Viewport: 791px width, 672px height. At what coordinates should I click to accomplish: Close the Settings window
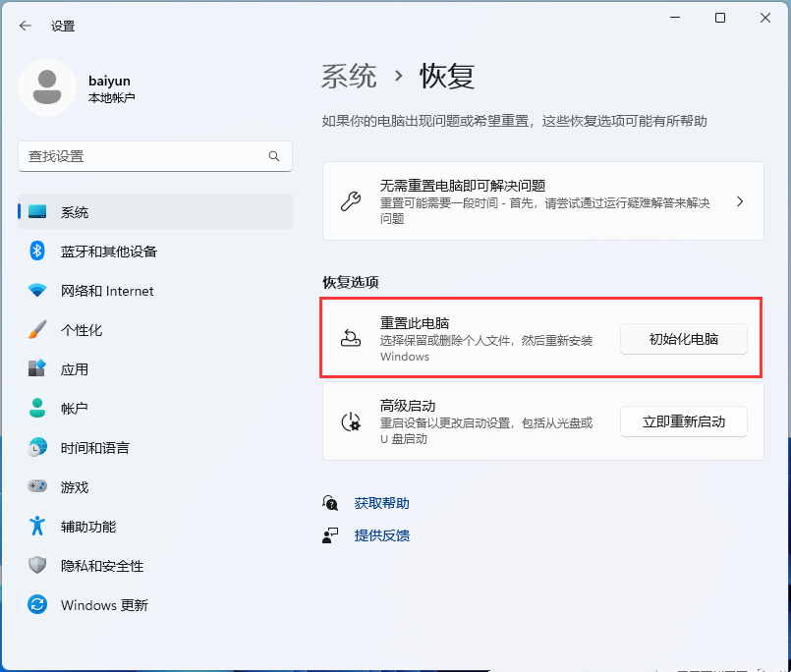(x=765, y=18)
